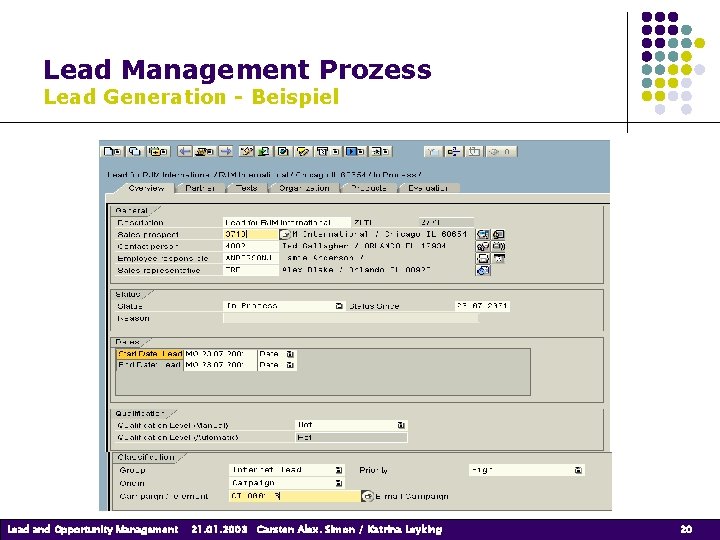Click second icon in Employee responsible row

[499, 259]
